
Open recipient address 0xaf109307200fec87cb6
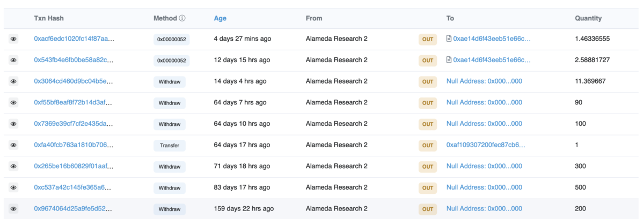486,145
